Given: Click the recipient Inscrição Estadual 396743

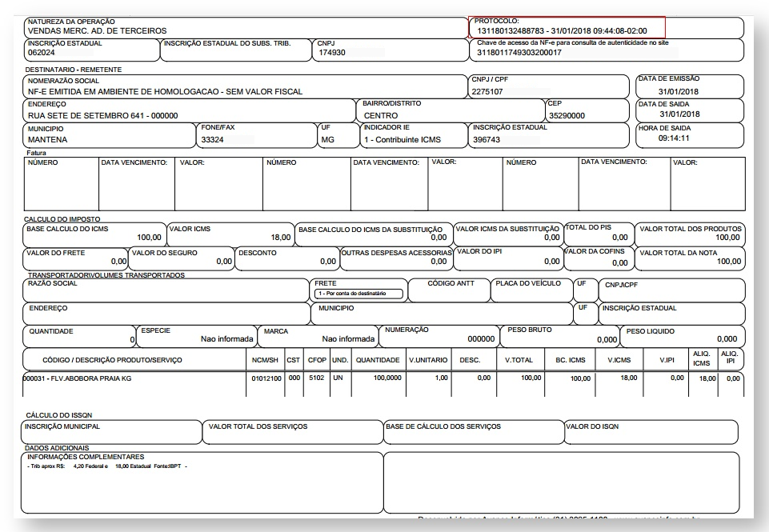Looking at the screenshot, I should (486, 140).
